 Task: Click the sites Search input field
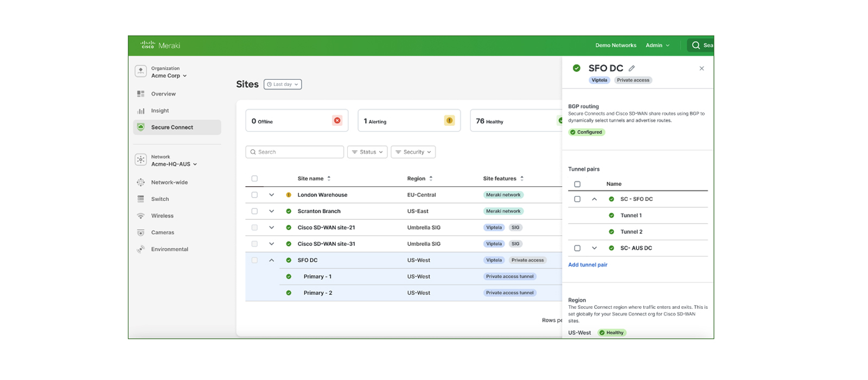point(295,152)
